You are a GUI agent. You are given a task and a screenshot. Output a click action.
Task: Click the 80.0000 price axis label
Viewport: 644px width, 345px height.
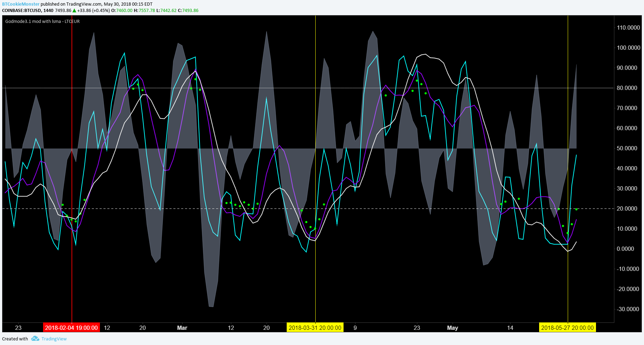(x=627, y=88)
